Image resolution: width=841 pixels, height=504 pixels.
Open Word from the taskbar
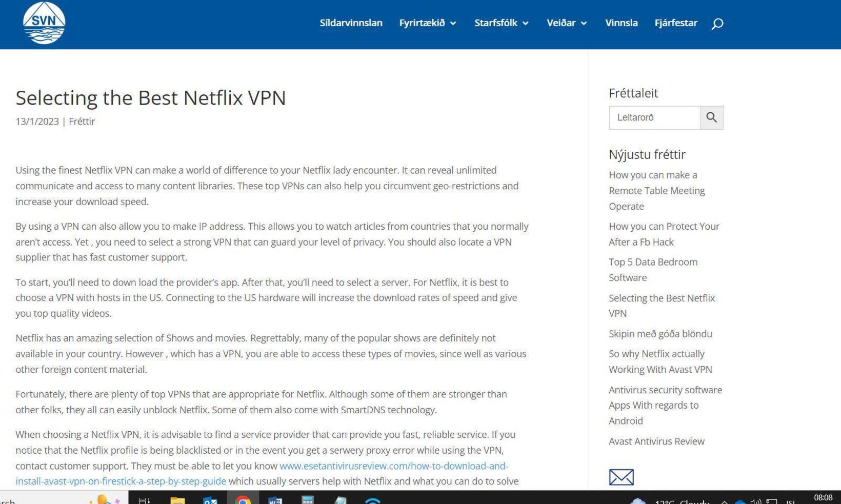275,499
